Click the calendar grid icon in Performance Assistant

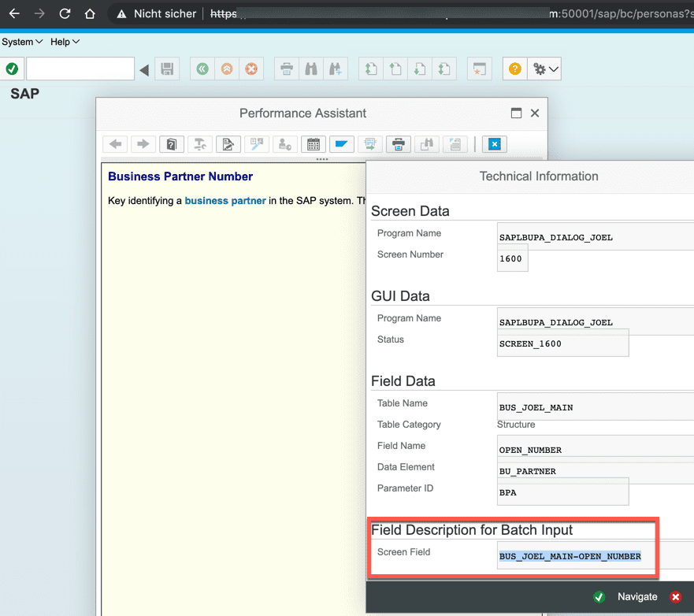pos(314,144)
